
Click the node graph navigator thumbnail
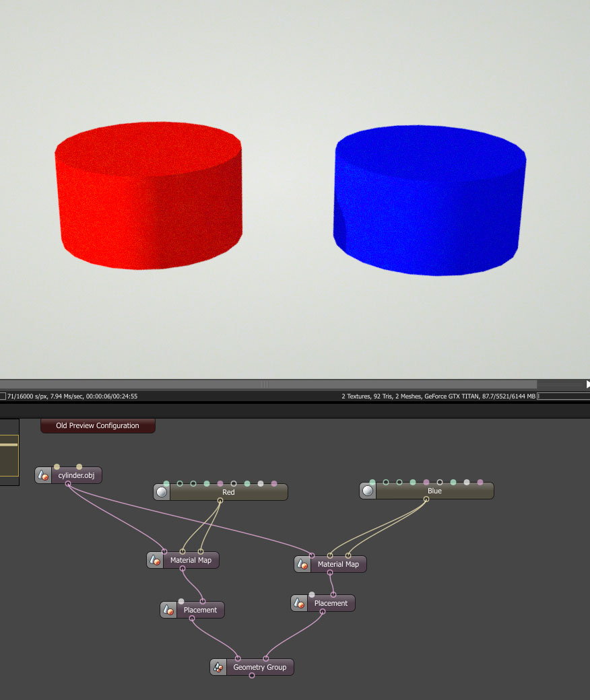(x=9, y=452)
